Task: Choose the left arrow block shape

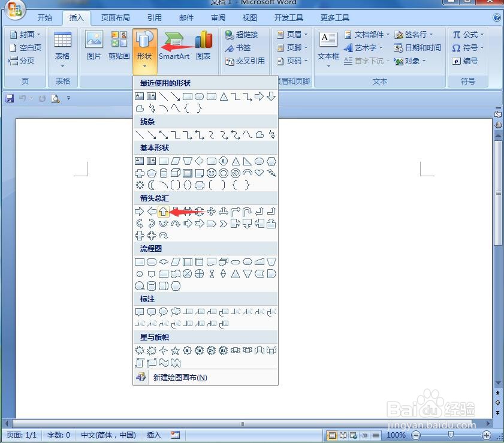Action: pos(152,211)
